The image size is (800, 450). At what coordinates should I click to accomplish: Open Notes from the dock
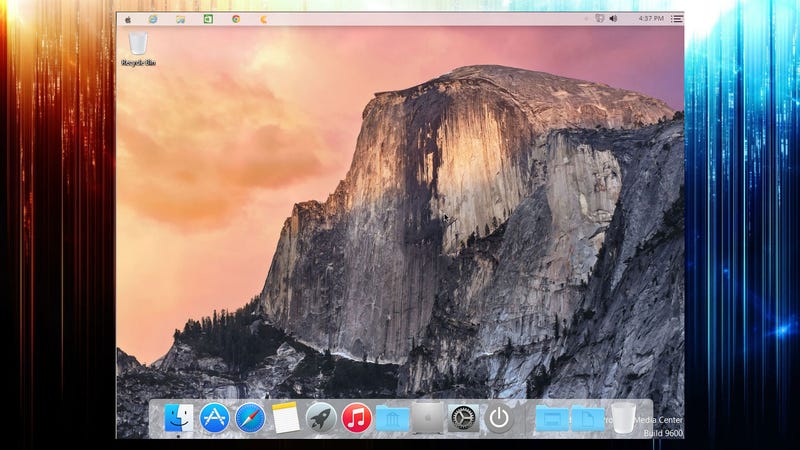pos(285,418)
